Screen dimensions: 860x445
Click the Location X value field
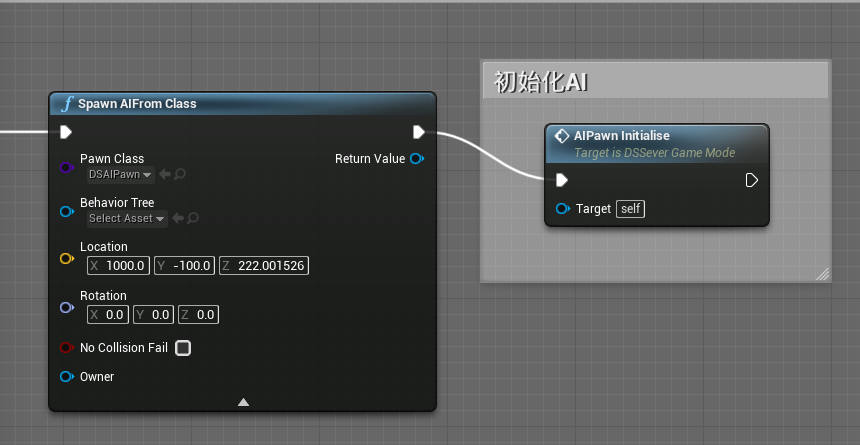118,266
